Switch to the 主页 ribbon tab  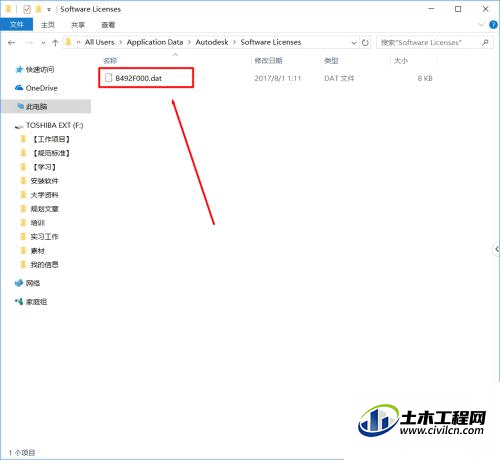coord(48,25)
